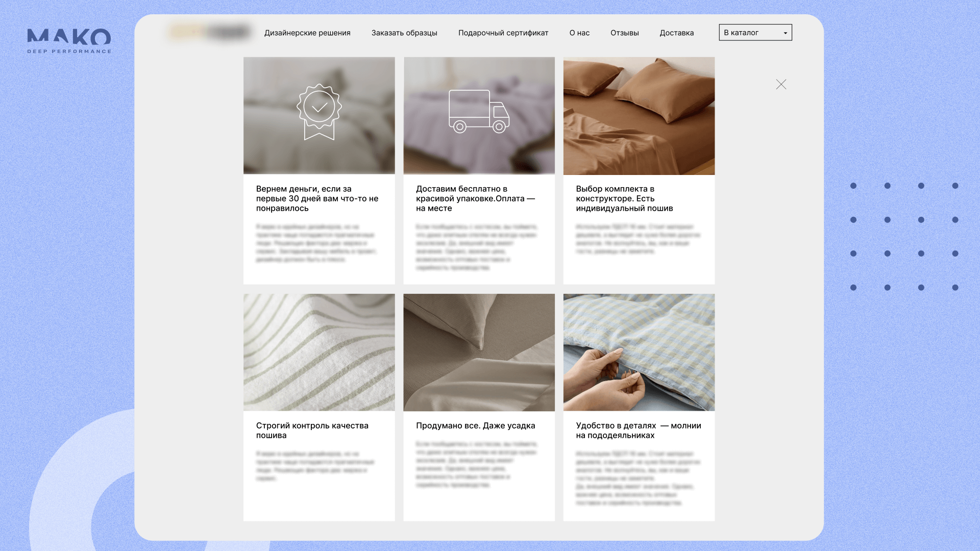
Task: Open the "В каталог" dropdown
Action: coord(754,33)
